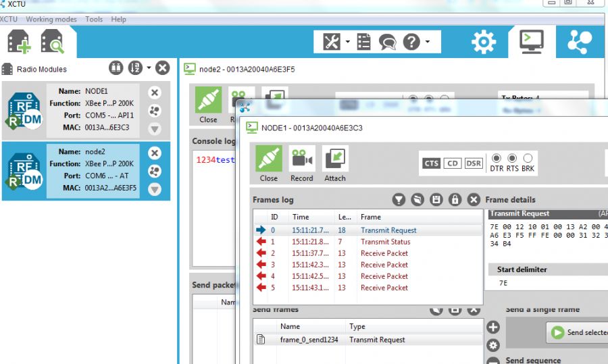Expand the sort modules dropdown arrow
Image resolution: width=608 pixels, height=364 pixels.
[149, 68]
